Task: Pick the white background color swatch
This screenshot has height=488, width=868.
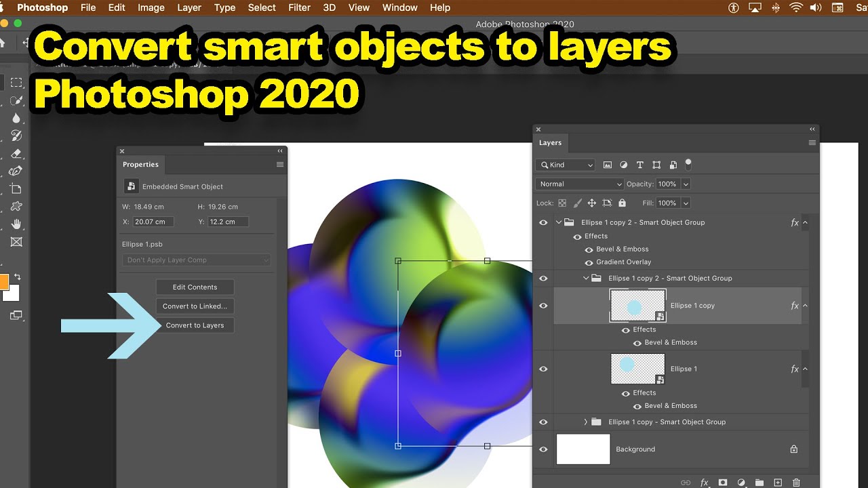Action: tap(13, 293)
